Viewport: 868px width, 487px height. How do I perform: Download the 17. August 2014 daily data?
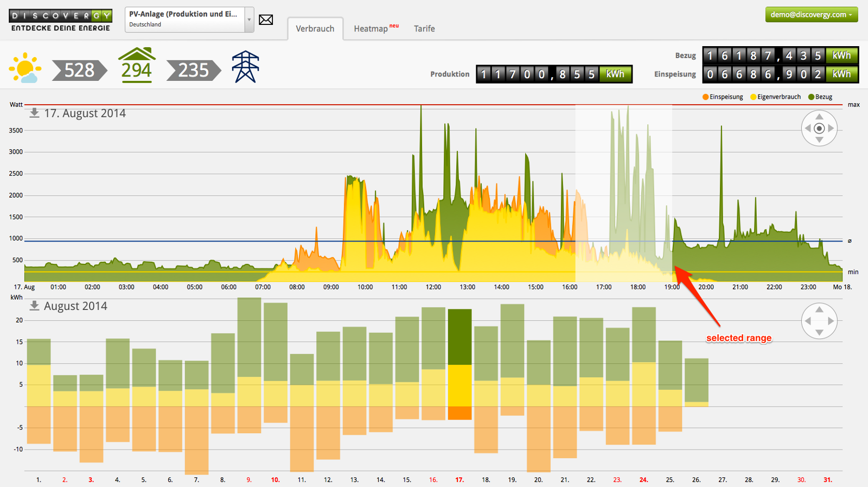pyautogui.click(x=34, y=113)
